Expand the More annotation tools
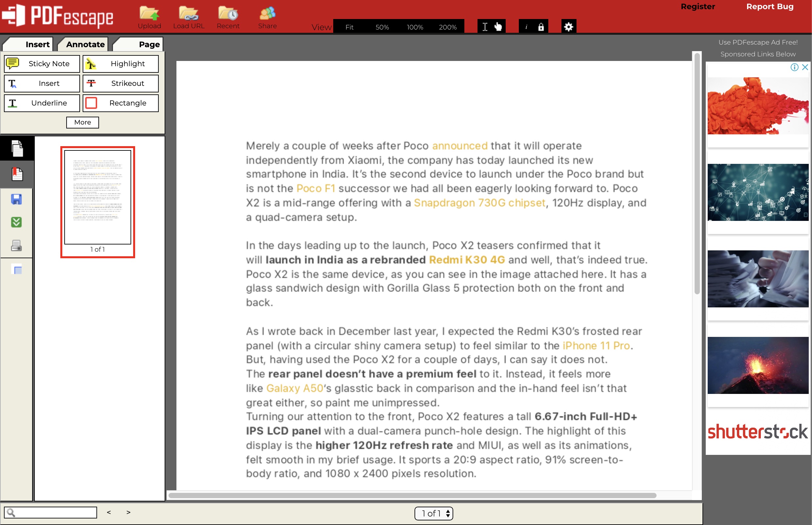This screenshot has height=525, width=812. (83, 122)
